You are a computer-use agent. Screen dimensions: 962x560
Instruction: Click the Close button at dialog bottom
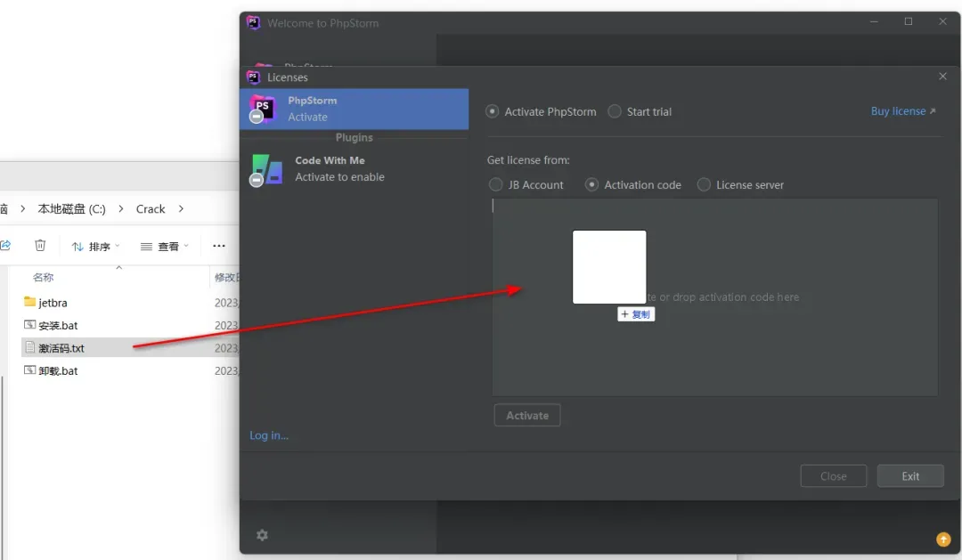coord(833,476)
